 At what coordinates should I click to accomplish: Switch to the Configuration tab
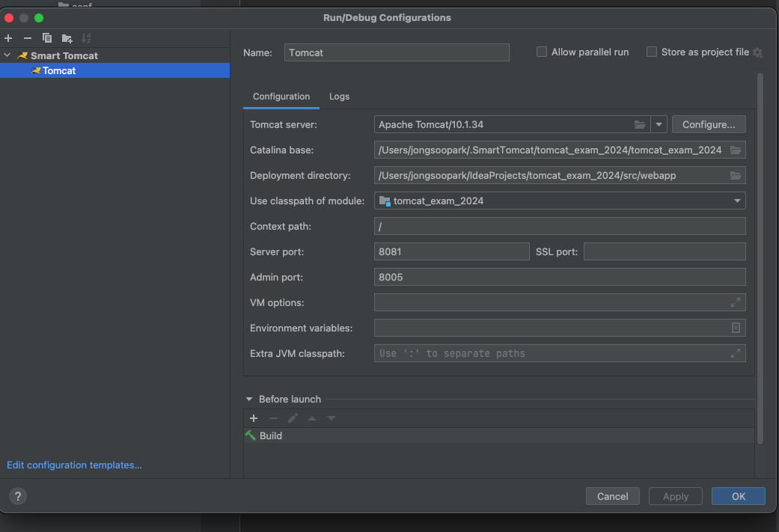click(x=281, y=97)
